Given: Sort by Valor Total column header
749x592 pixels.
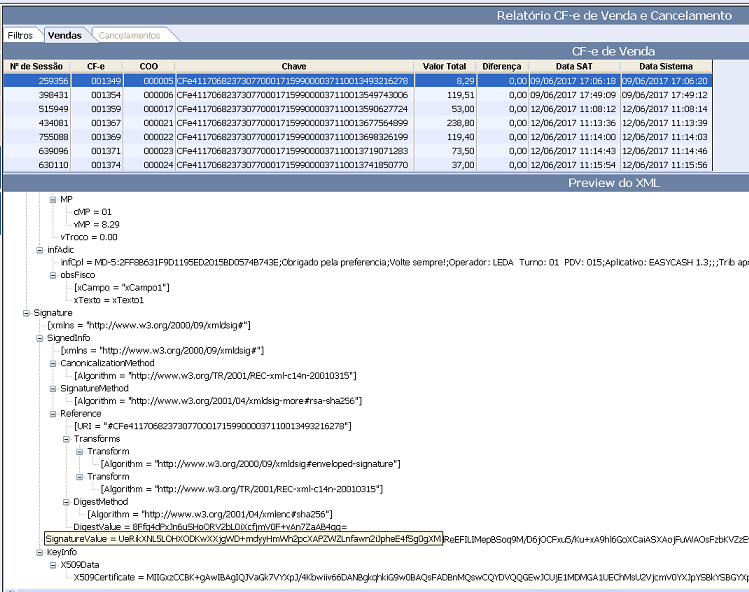Looking at the screenshot, I should click(x=444, y=66).
